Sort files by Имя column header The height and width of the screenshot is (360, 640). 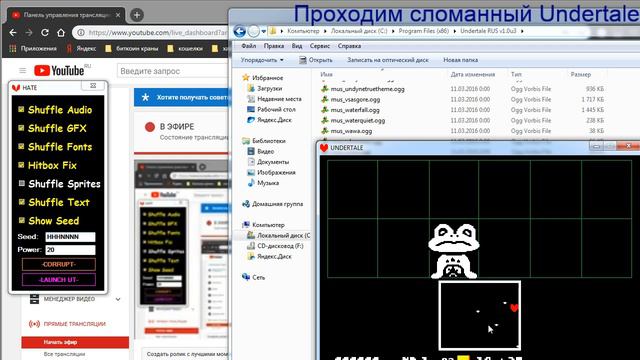click(326, 74)
